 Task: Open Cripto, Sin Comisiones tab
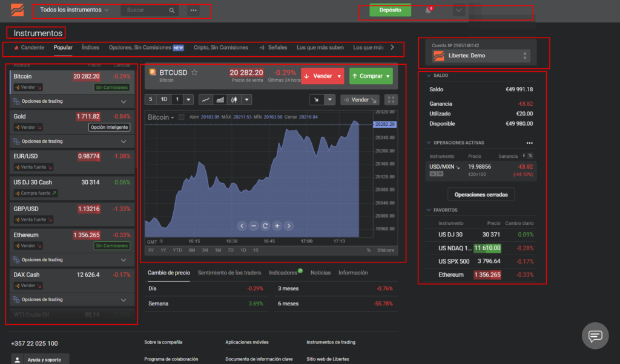(221, 47)
